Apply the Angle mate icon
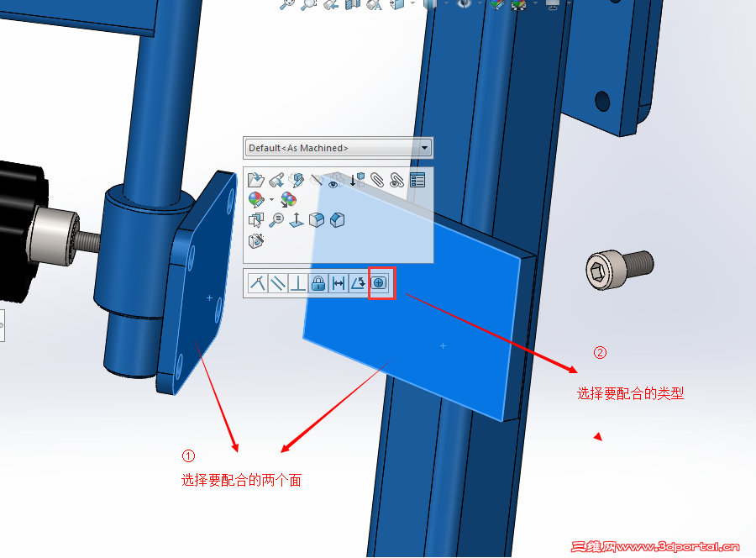This screenshot has width=756, height=558. (358, 283)
